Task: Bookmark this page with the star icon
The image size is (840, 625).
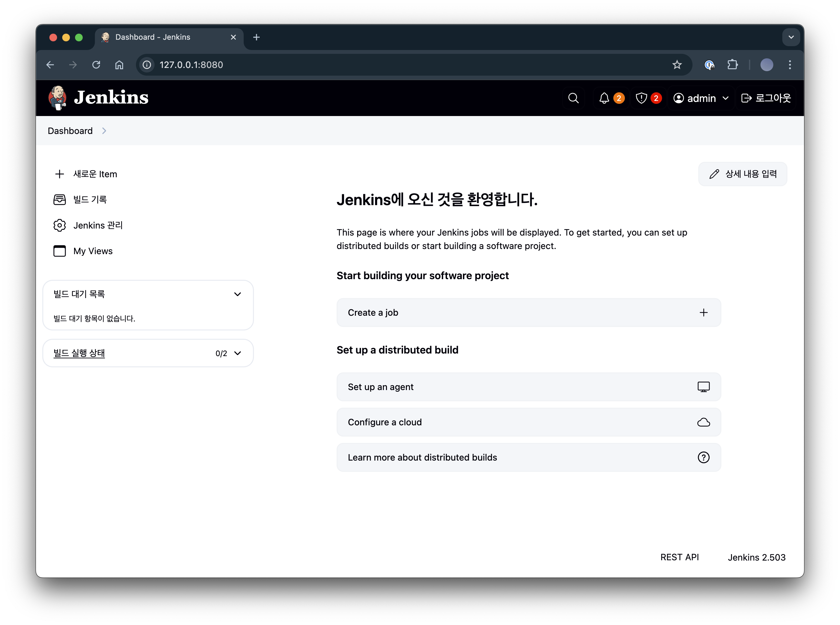Action: 677,65
